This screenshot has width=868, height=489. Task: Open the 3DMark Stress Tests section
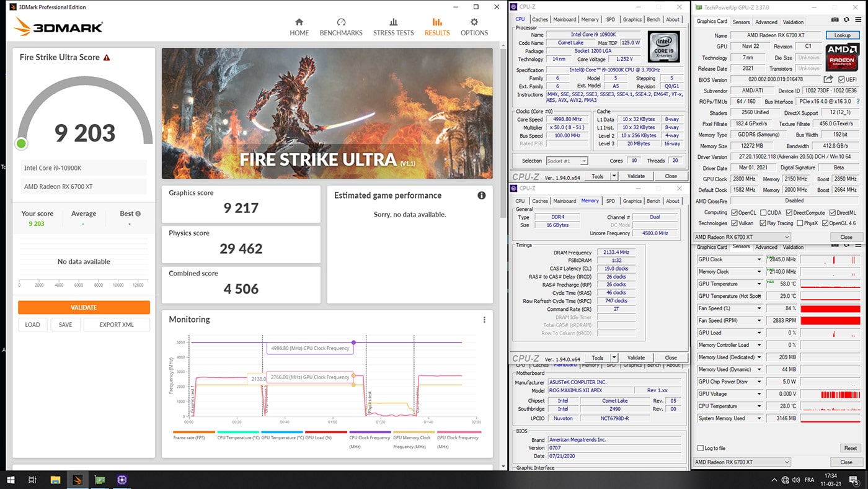pos(393,27)
